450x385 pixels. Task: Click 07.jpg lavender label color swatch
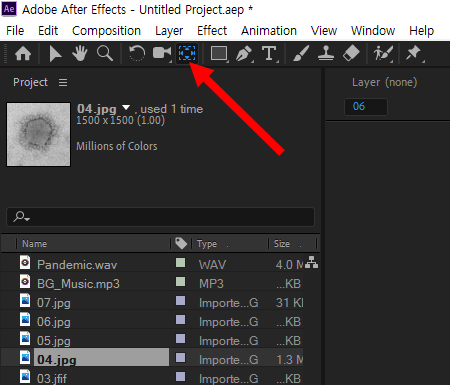click(x=180, y=301)
